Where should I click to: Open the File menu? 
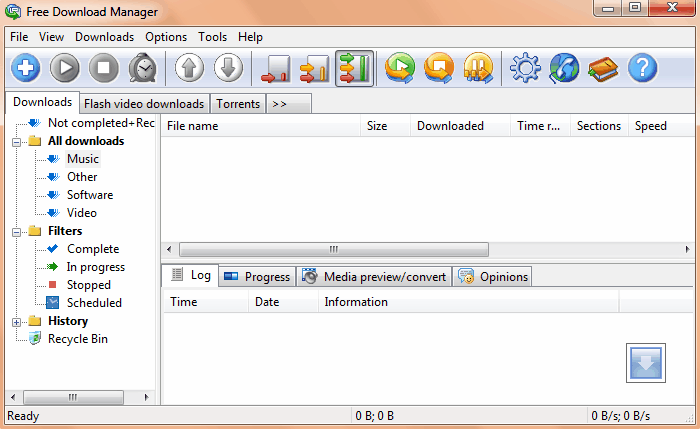tap(19, 37)
